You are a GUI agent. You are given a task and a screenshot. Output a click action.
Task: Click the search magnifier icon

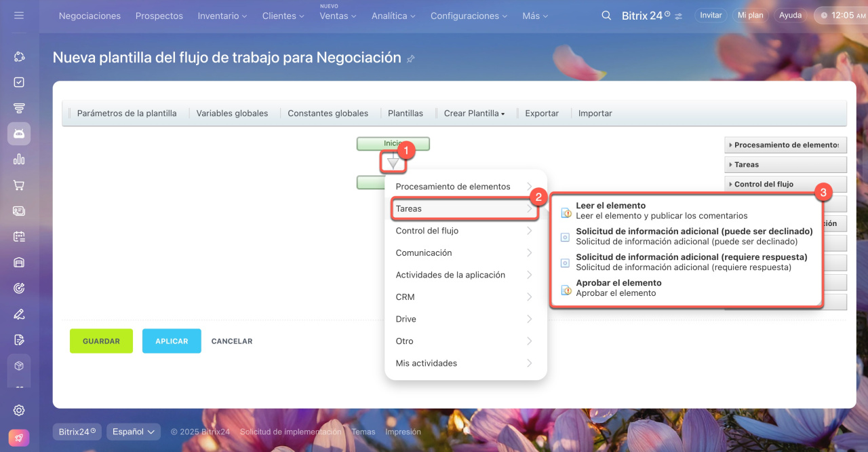[606, 15]
